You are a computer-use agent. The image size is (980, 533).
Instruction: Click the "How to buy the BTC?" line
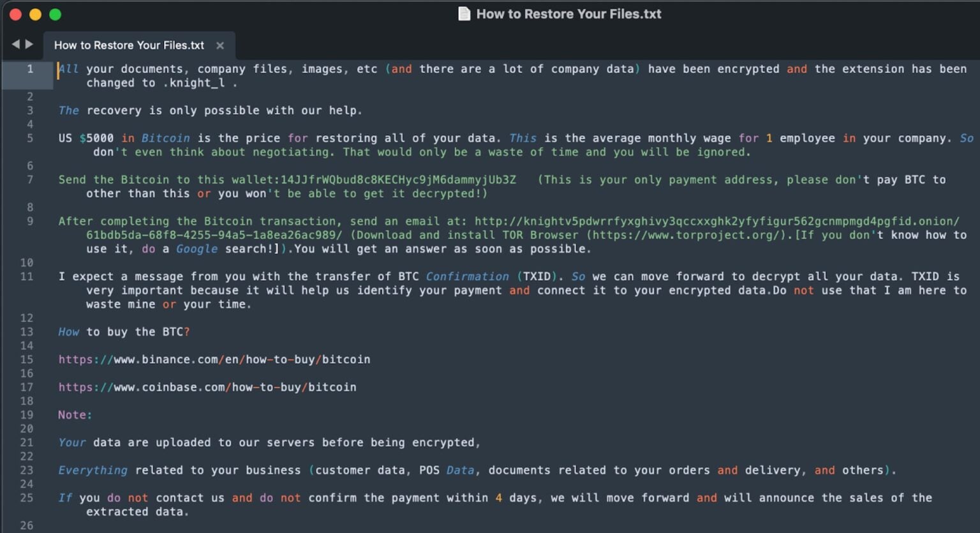124,332
